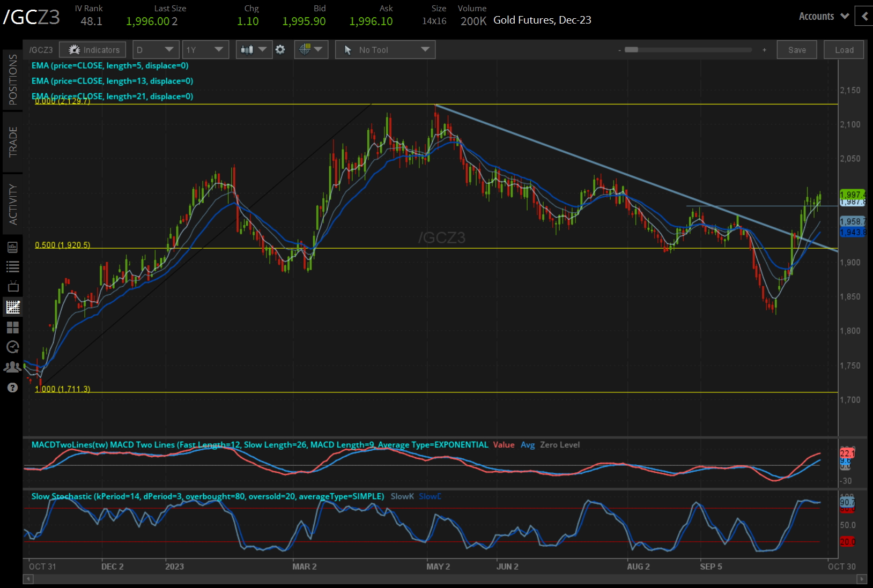This screenshot has width=873, height=588.
Task: Click the clock history icon in the sidebar
Action: pyautogui.click(x=13, y=347)
